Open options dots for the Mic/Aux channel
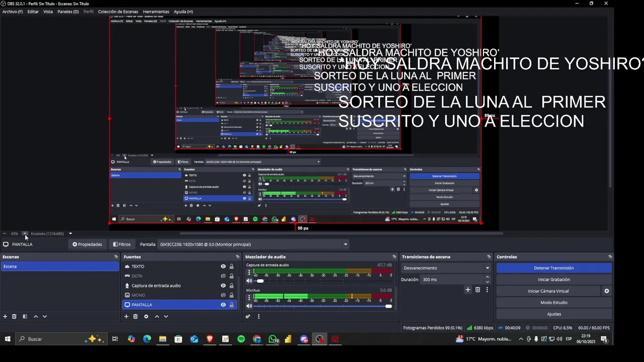The width and height of the screenshot is (644, 362). tap(249, 298)
